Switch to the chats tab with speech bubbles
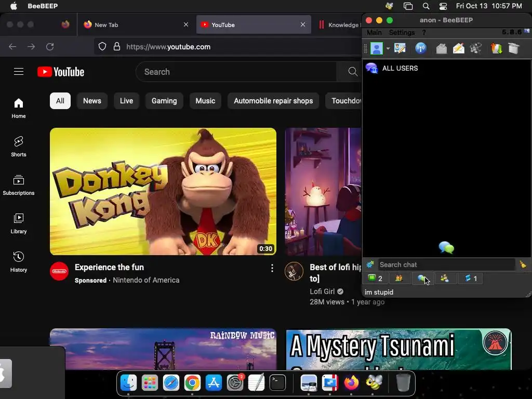Viewport: 532px width, 399px height. tap(422, 278)
